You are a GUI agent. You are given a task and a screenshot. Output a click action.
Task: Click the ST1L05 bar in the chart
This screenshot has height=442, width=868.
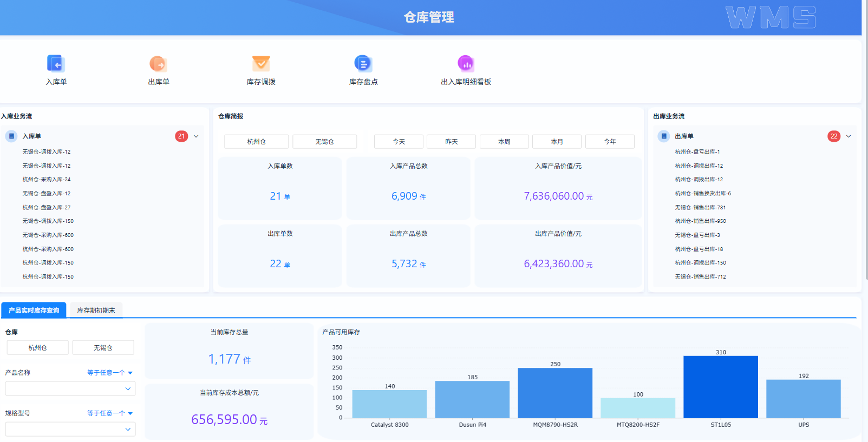point(721,387)
